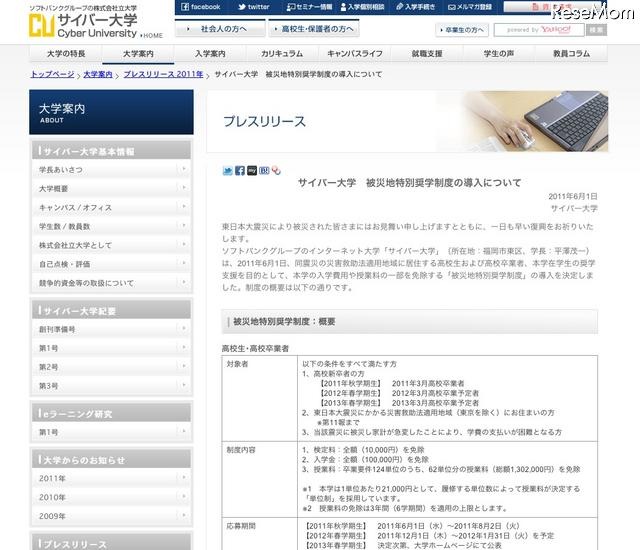Click the arrow beside 創刊準備号
Screen dimensions: 640x550
(x=184, y=328)
